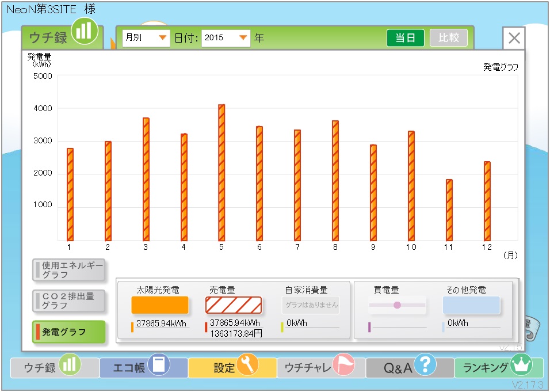Click the orange 太陽光発電 legend swatch
Image resolution: width=550 pixels, height=392 pixels.
(x=160, y=305)
